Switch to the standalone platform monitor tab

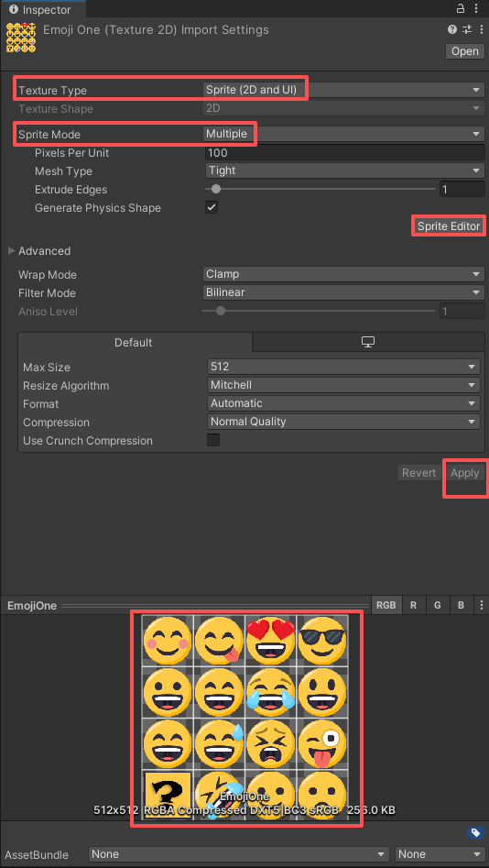pyautogui.click(x=368, y=342)
